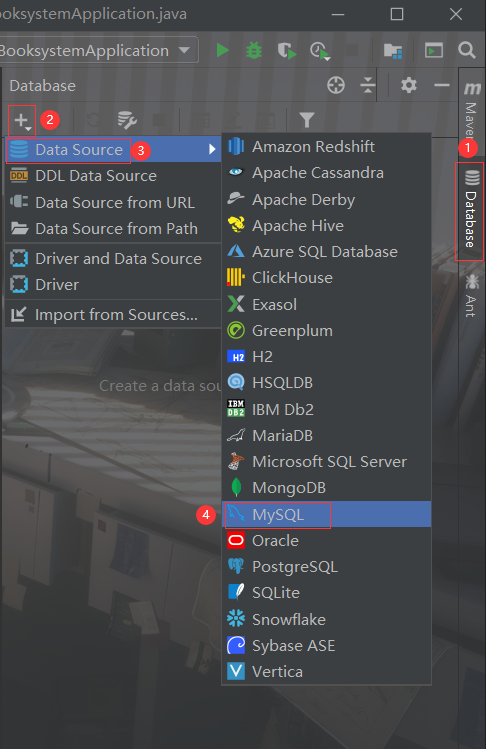This screenshot has width=486, height=749.
Task: Open the plus add-data-source dropdown
Action: [22, 120]
